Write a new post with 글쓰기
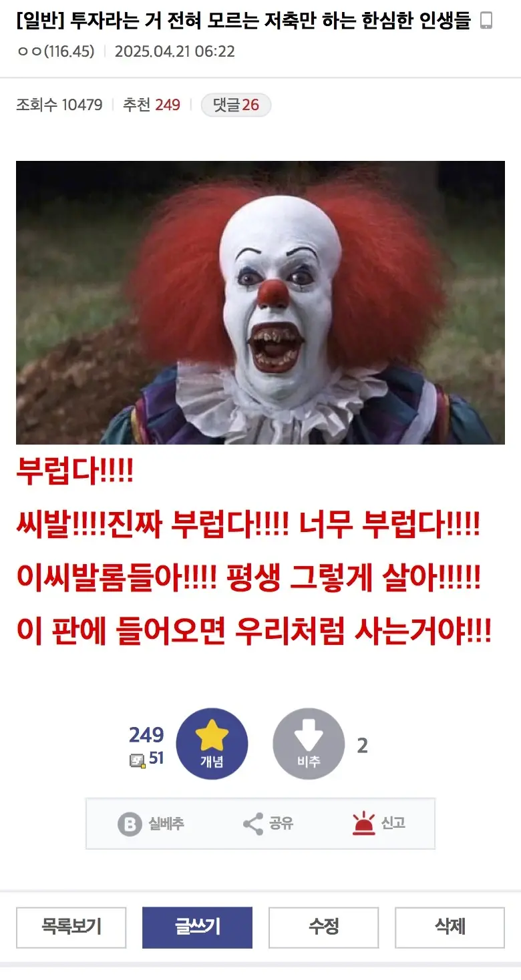Screen dimensions: 521x980 point(197,927)
